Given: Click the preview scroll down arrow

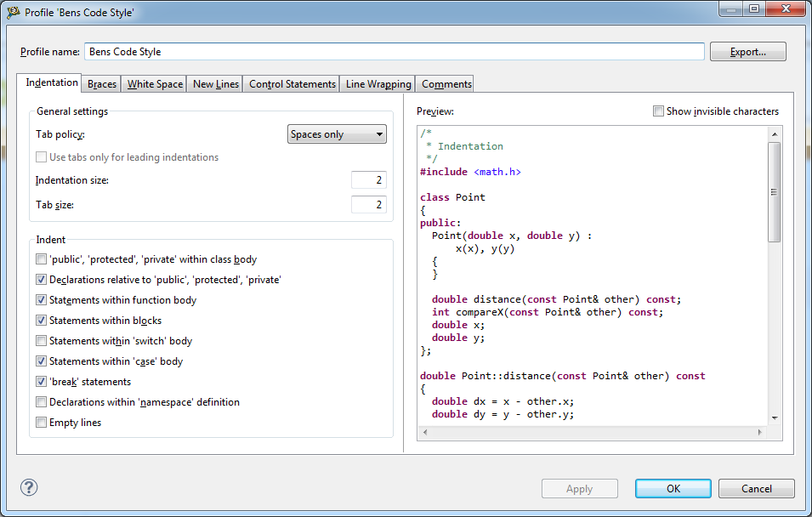Looking at the screenshot, I should 775,418.
